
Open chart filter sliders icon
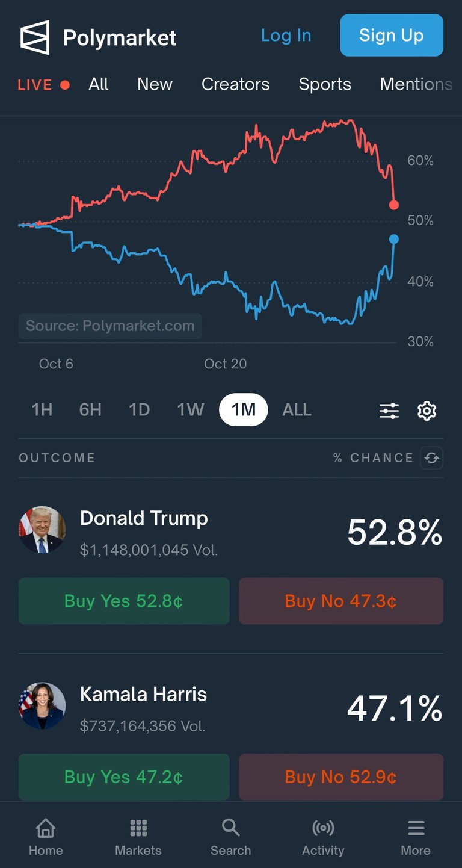pyautogui.click(x=389, y=411)
